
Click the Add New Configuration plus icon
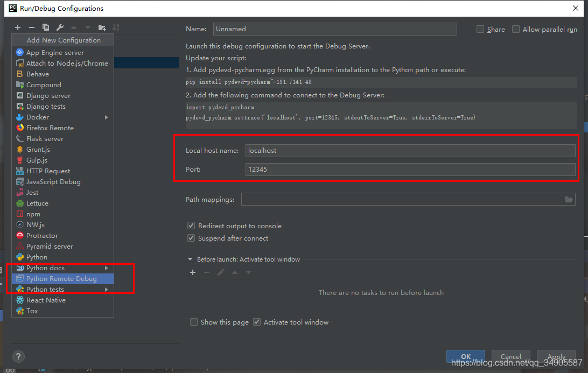18,27
